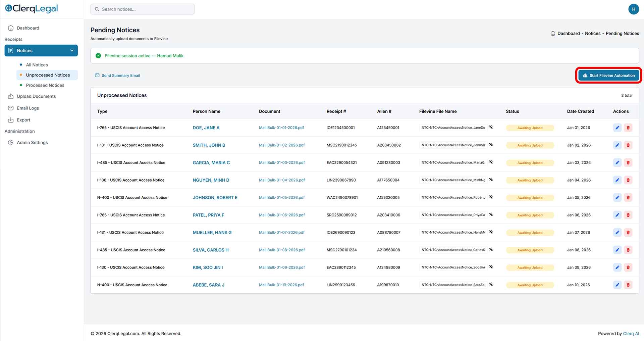
Task: Open person ABEBE, SARA J
Action: click(x=209, y=285)
